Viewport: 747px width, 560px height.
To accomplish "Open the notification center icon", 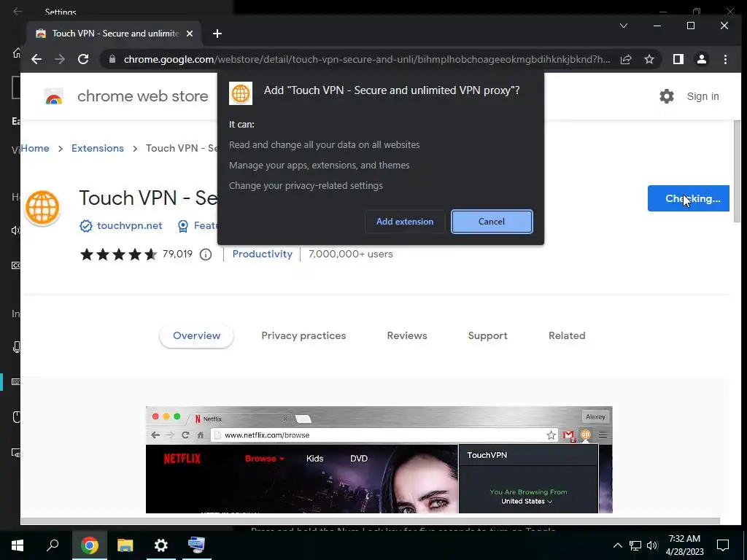I will coord(723,545).
